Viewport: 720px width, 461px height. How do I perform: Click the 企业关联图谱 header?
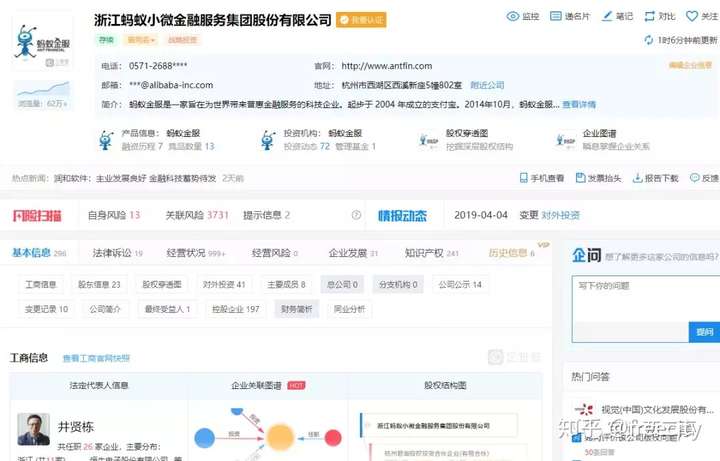[x=256, y=385]
